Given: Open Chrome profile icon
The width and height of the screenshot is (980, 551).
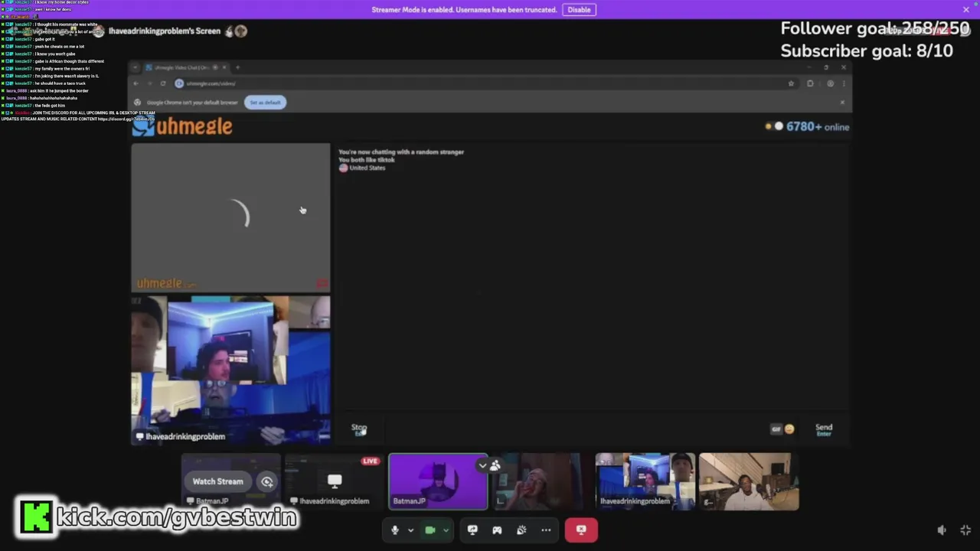Looking at the screenshot, I should tap(830, 83).
